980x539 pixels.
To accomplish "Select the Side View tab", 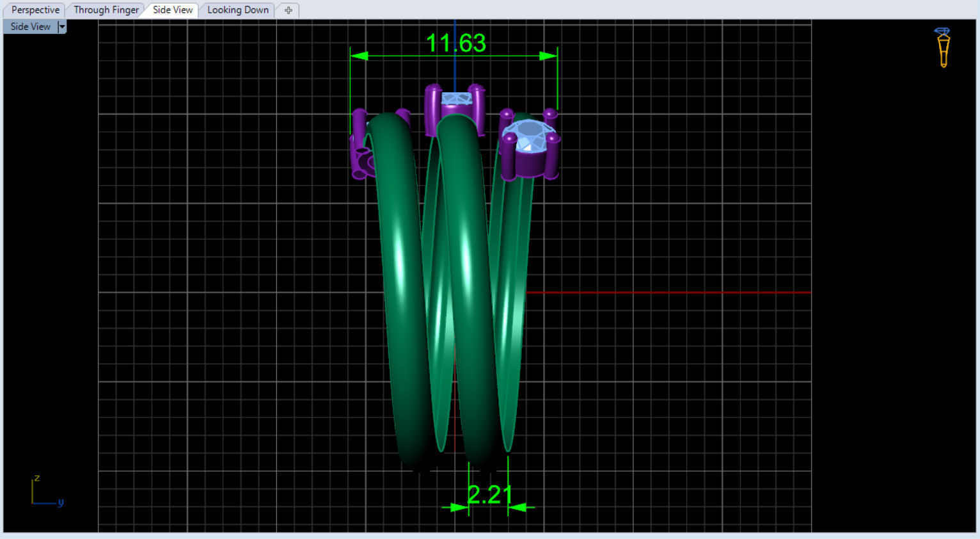I will tap(173, 10).
